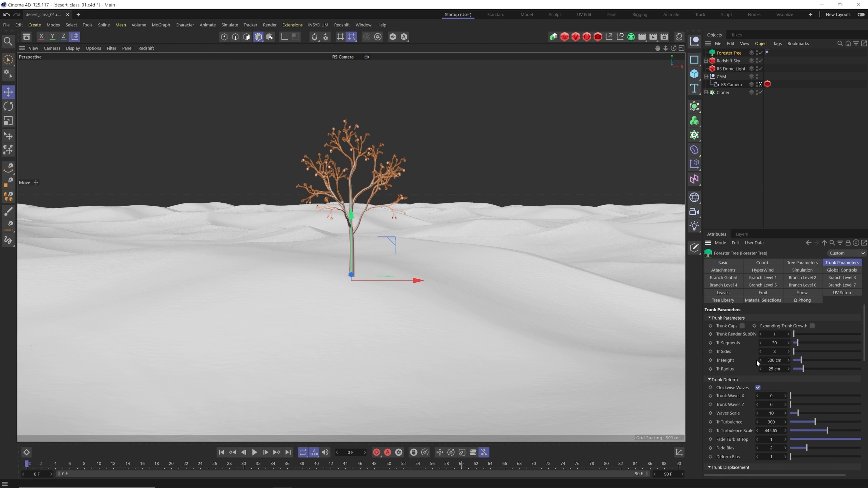Toggle the Trunk Caps checkbox

[x=742, y=326]
